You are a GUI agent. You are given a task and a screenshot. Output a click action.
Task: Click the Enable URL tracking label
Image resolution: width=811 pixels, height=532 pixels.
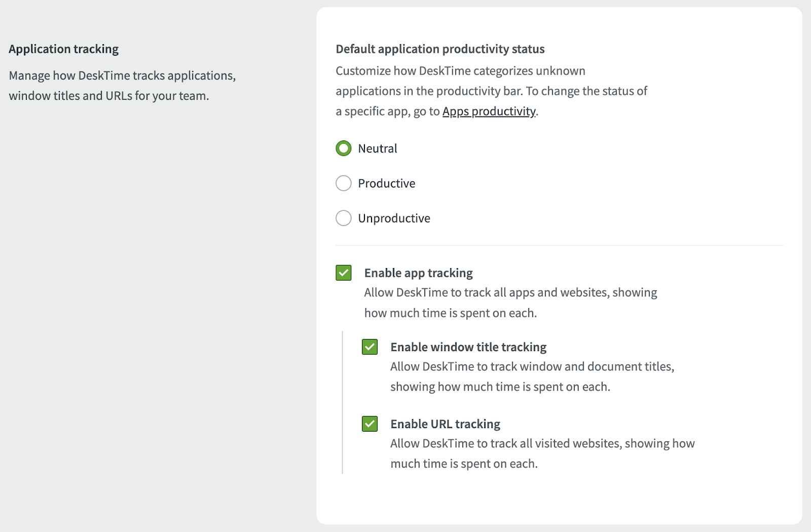pyautogui.click(x=445, y=424)
